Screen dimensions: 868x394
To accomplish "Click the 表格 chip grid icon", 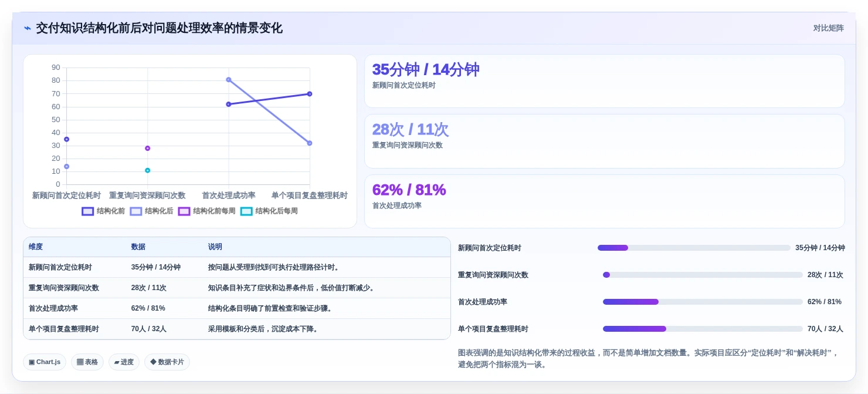I will [80, 362].
